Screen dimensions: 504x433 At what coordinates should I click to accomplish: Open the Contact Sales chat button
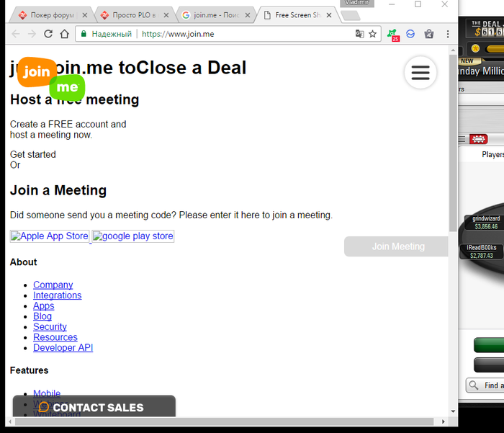coord(94,406)
